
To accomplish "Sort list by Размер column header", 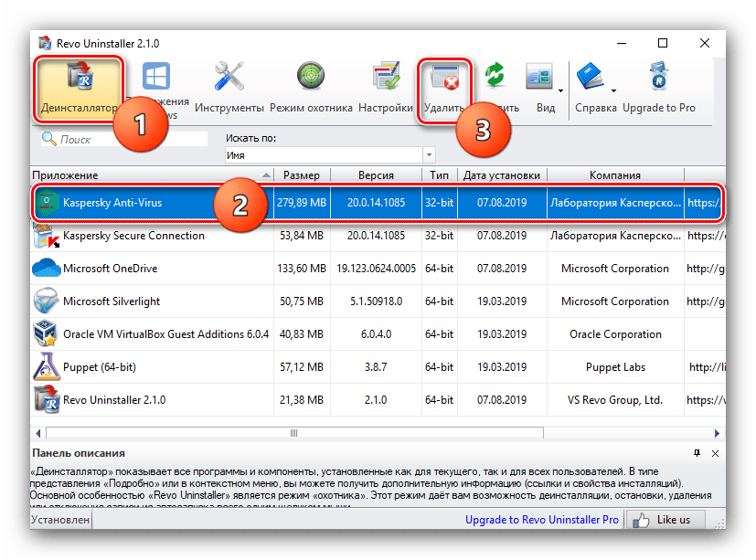I will pyautogui.click(x=302, y=175).
